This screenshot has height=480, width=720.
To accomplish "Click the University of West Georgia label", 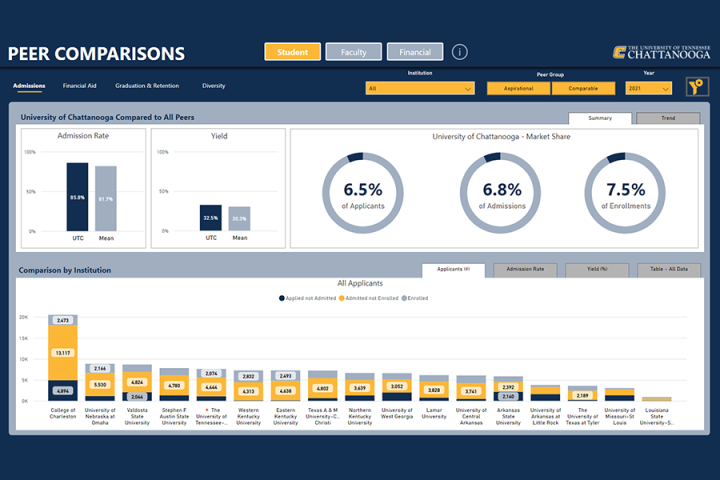I will tap(397, 413).
